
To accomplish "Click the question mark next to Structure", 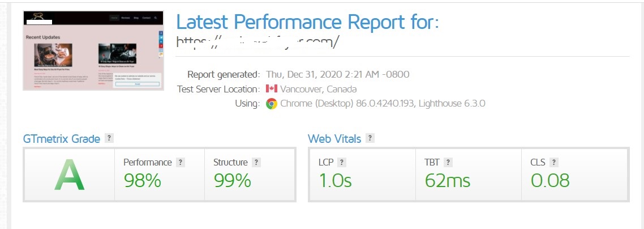I will point(256,162).
